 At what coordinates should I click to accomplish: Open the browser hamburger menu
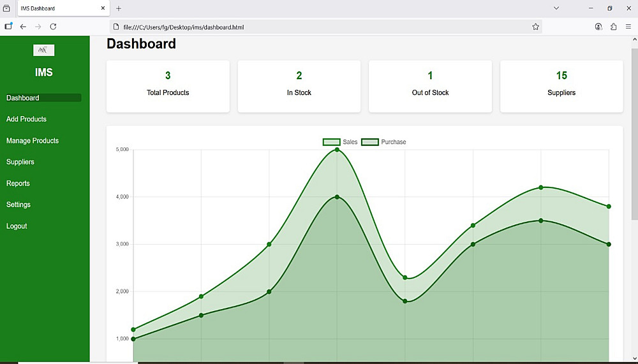point(628,27)
